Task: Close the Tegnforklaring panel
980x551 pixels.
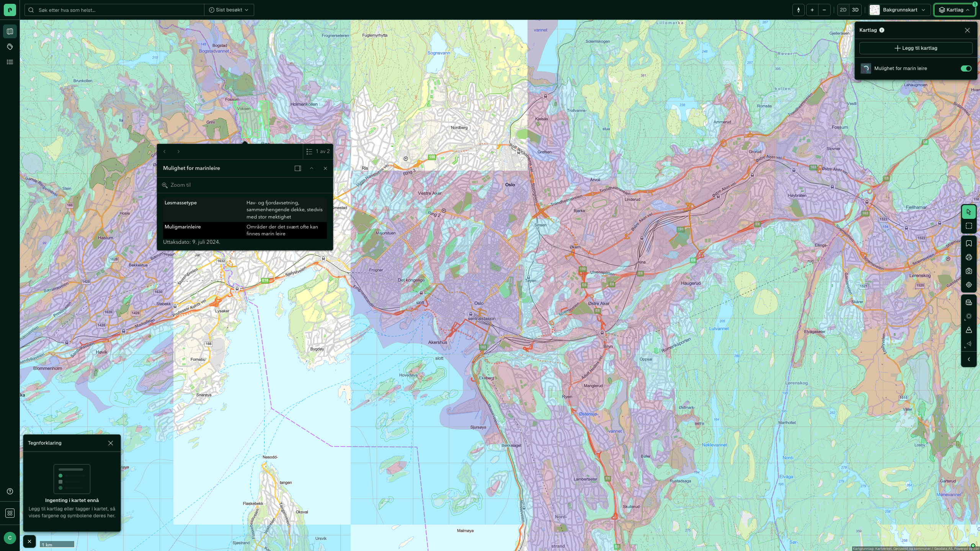Action: point(111,443)
